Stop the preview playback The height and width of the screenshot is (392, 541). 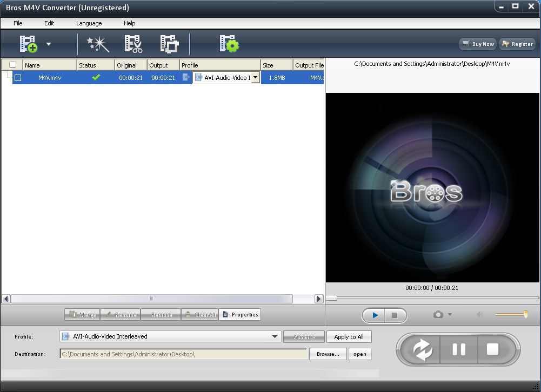(395, 315)
